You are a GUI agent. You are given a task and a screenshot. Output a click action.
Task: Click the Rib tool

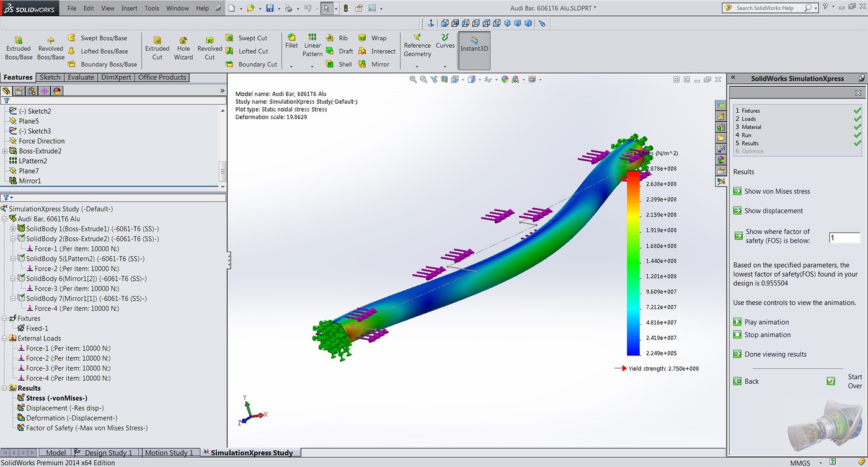(x=337, y=38)
